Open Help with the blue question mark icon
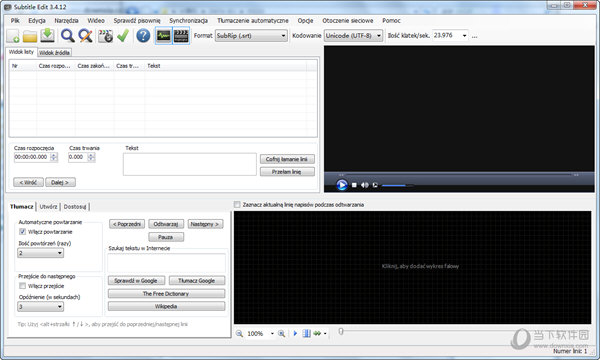Image resolution: width=600 pixels, height=360 pixels. pyautogui.click(x=143, y=36)
